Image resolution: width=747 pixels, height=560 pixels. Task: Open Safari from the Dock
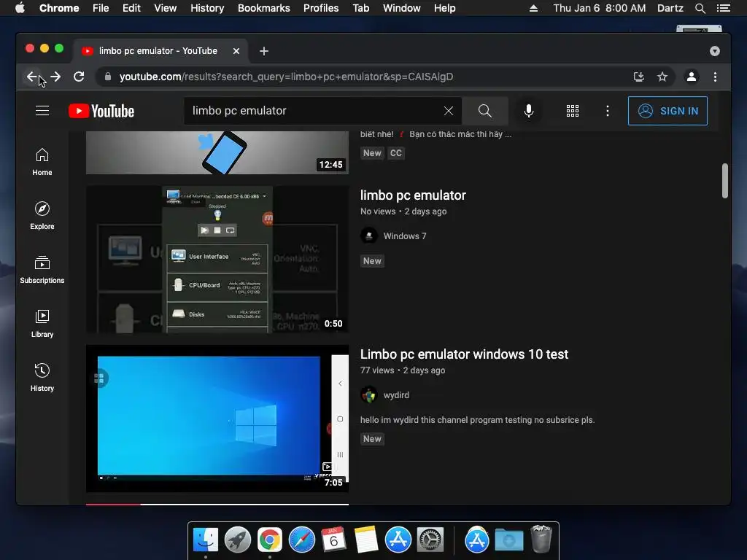[x=302, y=540]
